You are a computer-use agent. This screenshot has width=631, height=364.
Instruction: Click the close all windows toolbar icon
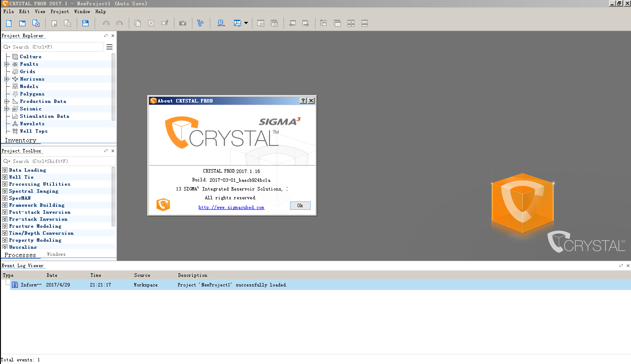(274, 23)
